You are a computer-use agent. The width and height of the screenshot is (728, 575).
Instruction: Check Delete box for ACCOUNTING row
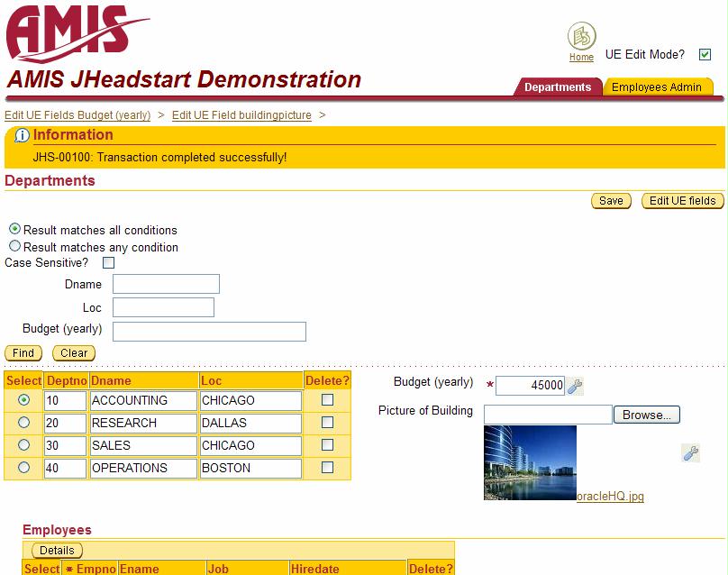click(x=327, y=400)
